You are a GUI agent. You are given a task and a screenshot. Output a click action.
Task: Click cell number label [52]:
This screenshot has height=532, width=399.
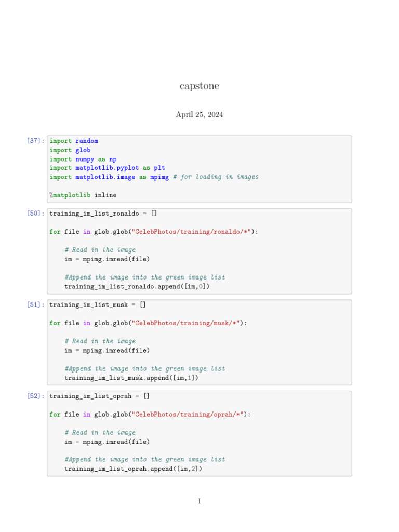tap(36, 395)
